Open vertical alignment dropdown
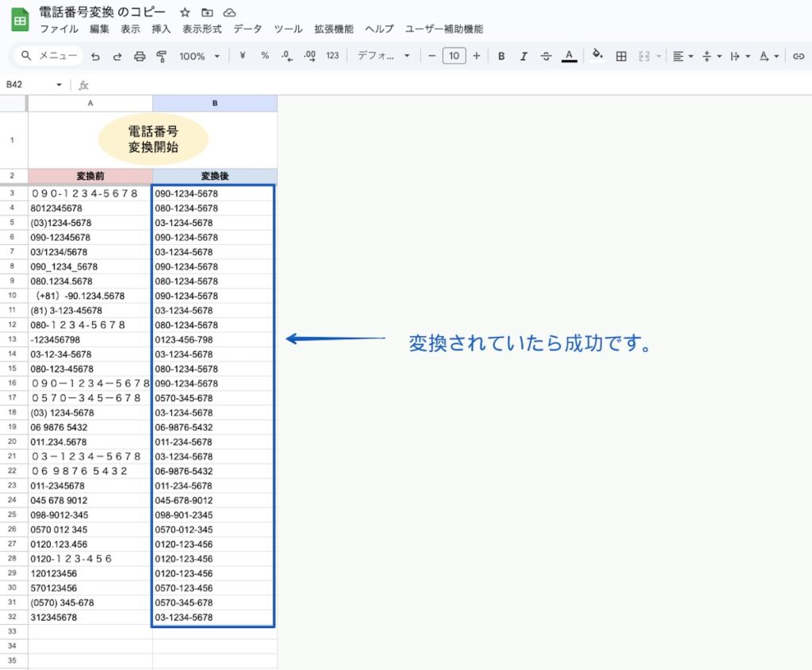The image size is (812, 670). click(x=711, y=56)
